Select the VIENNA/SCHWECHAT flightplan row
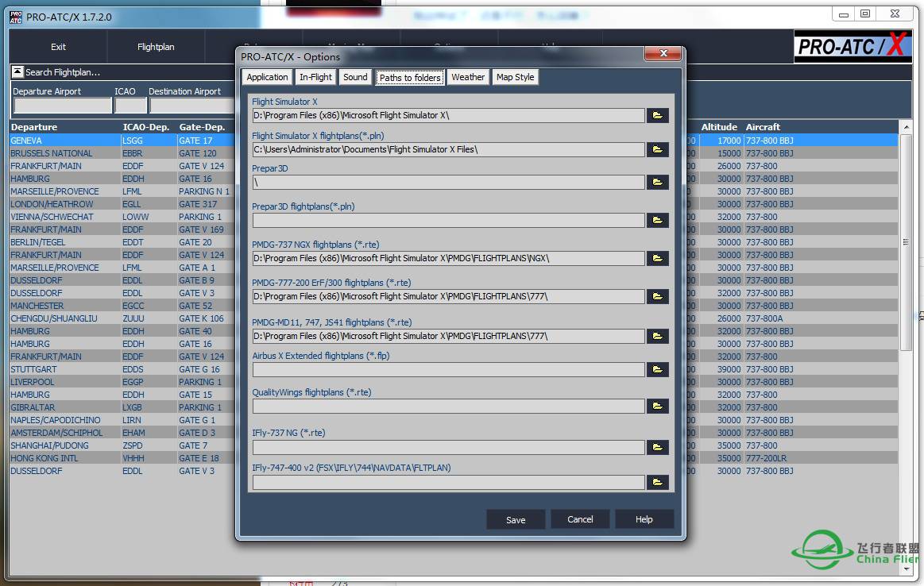This screenshot has width=924, height=586. (122, 217)
